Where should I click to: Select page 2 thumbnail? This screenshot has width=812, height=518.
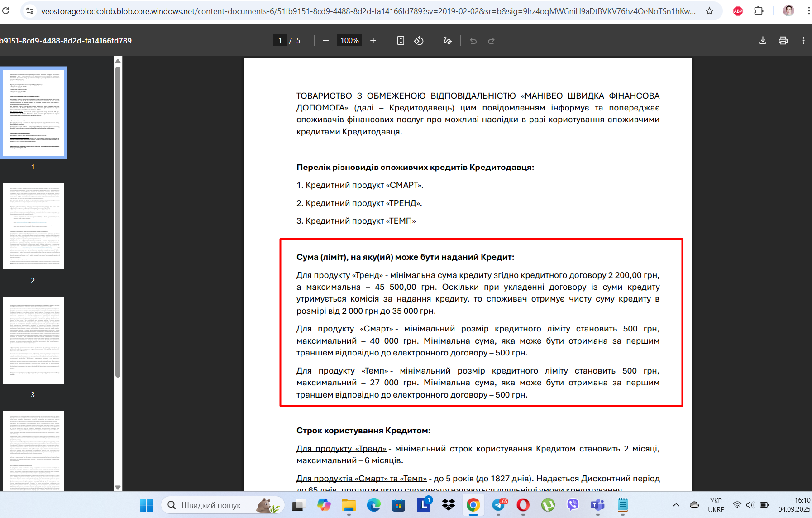click(x=33, y=226)
